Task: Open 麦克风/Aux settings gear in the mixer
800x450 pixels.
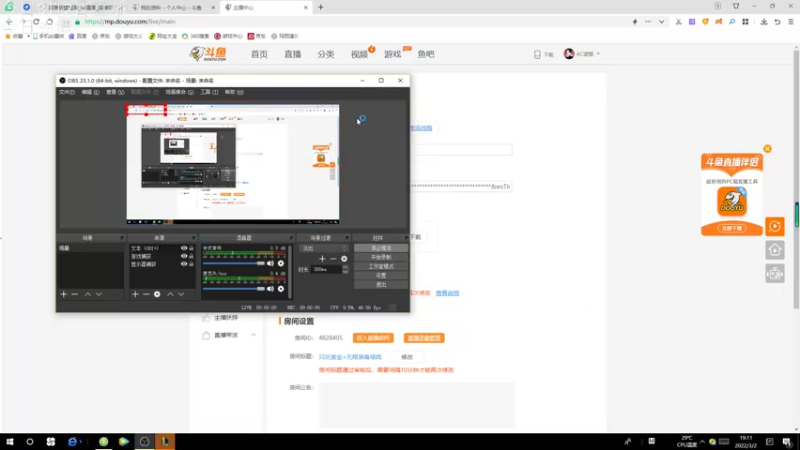Action: tap(281, 289)
